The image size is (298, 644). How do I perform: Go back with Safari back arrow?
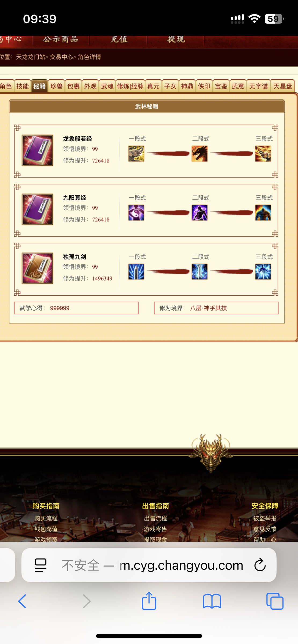tap(22, 601)
